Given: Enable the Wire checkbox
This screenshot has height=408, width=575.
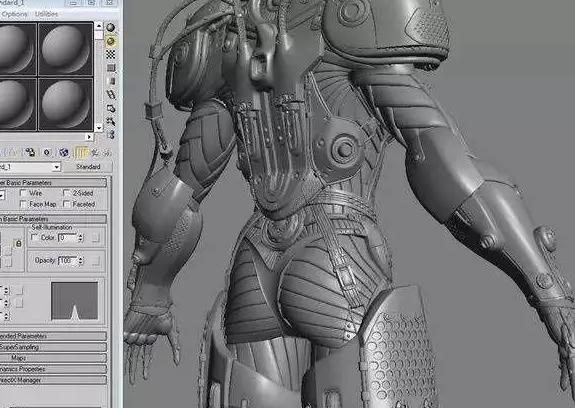Looking at the screenshot, I should click(24, 193).
